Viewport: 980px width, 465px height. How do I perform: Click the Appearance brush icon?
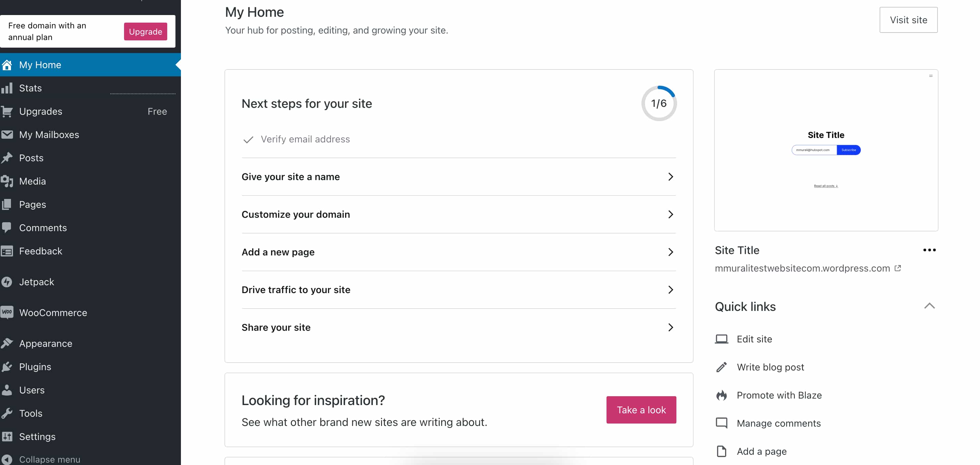(x=8, y=343)
